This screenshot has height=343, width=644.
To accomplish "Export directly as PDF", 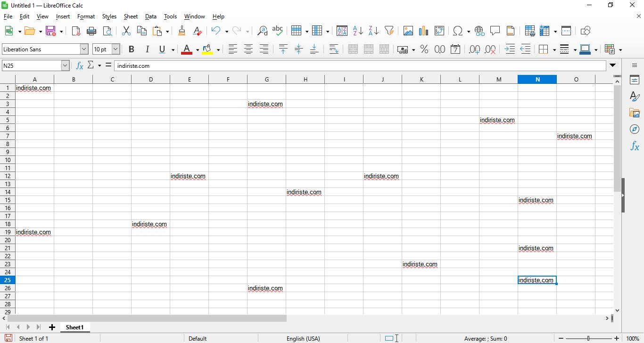I will (x=76, y=31).
